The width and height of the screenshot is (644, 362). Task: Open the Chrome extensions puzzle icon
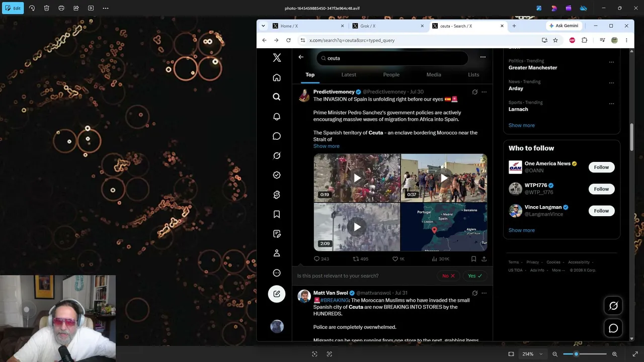(x=584, y=40)
